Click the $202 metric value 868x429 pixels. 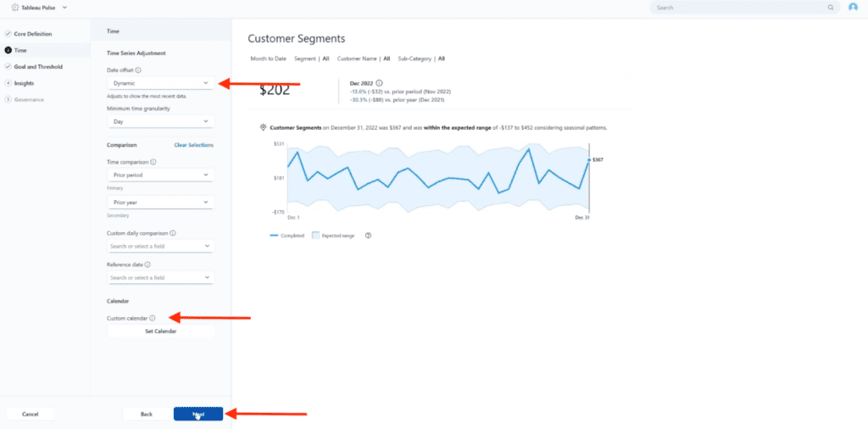275,90
